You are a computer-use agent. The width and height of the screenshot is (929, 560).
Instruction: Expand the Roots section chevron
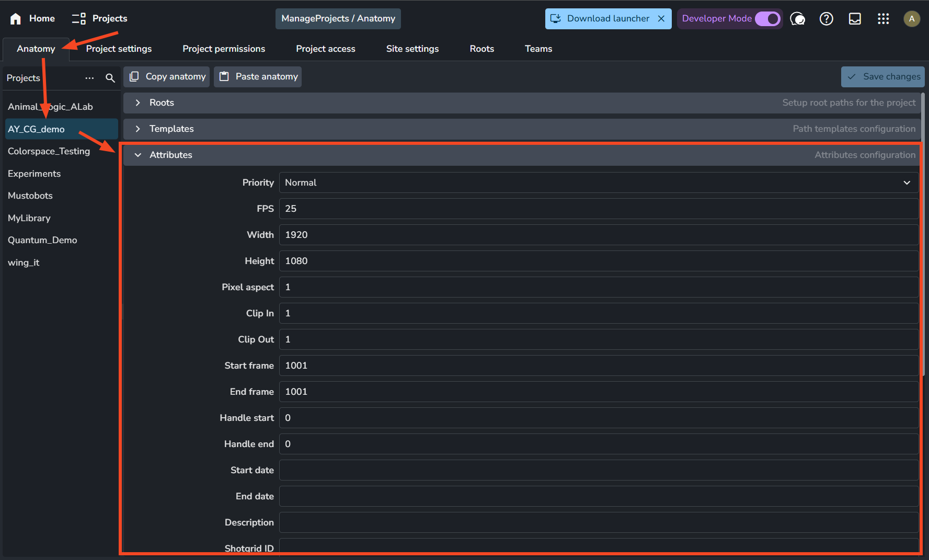pyautogui.click(x=138, y=103)
